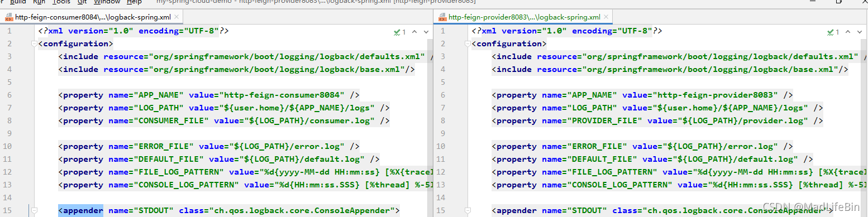868x217 pixels.
Task: Click highlighted "<appender" tag in consumer8084 editor
Action: (x=81, y=210)
